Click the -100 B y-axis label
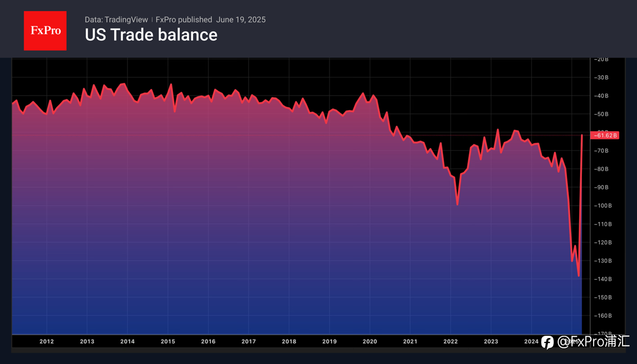637x364 pixels. (603, 206)
